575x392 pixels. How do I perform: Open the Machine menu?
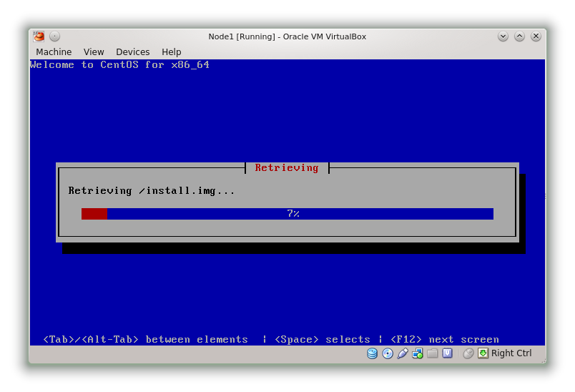54,52
